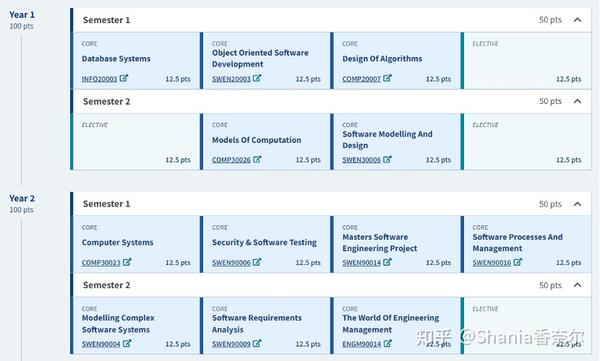This screenshot has width=600, height=361.
Task: Collapse Year 2 Semester 2 chevron
Action: [x=577, y=285]
